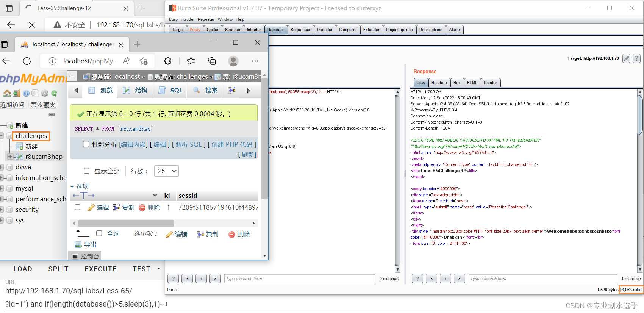Stop loading the Less-65 page
644x313 pixels.
(32, 25)
